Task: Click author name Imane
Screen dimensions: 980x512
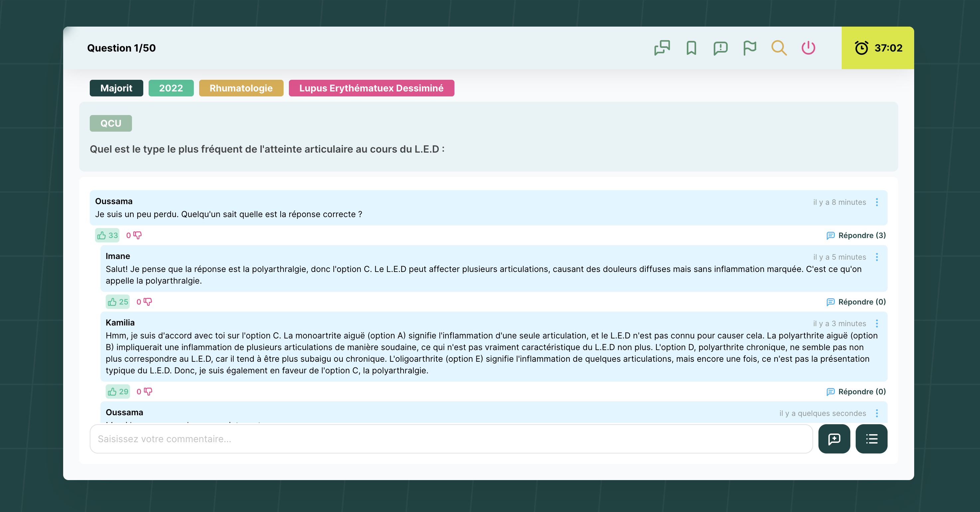Action: point(118,256)
